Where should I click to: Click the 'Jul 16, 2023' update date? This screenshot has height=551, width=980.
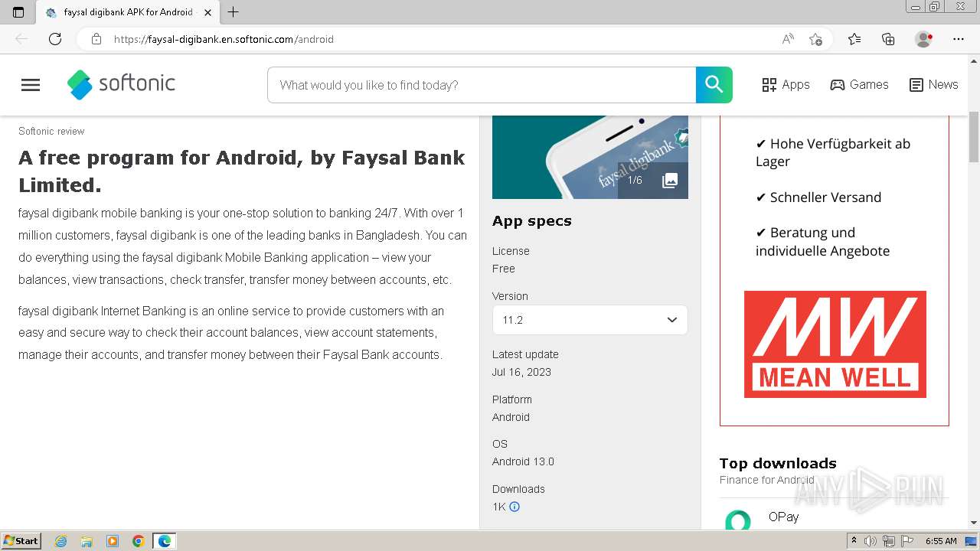(521, 372)
